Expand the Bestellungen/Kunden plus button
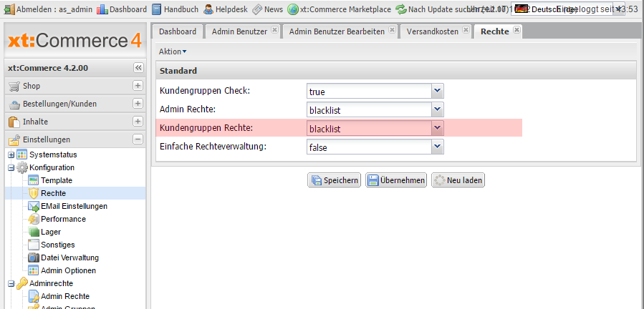Viewport: 644px width, 309px height. [x=138, y=104]
